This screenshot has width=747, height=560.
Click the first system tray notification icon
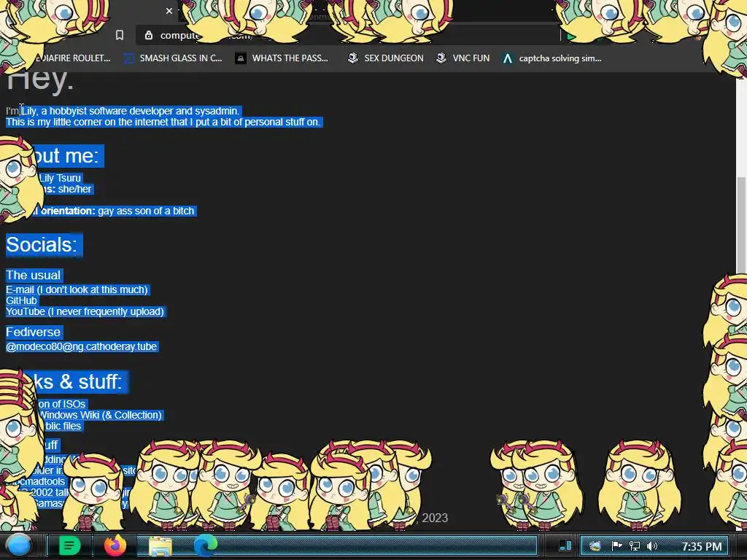point(595,546)
